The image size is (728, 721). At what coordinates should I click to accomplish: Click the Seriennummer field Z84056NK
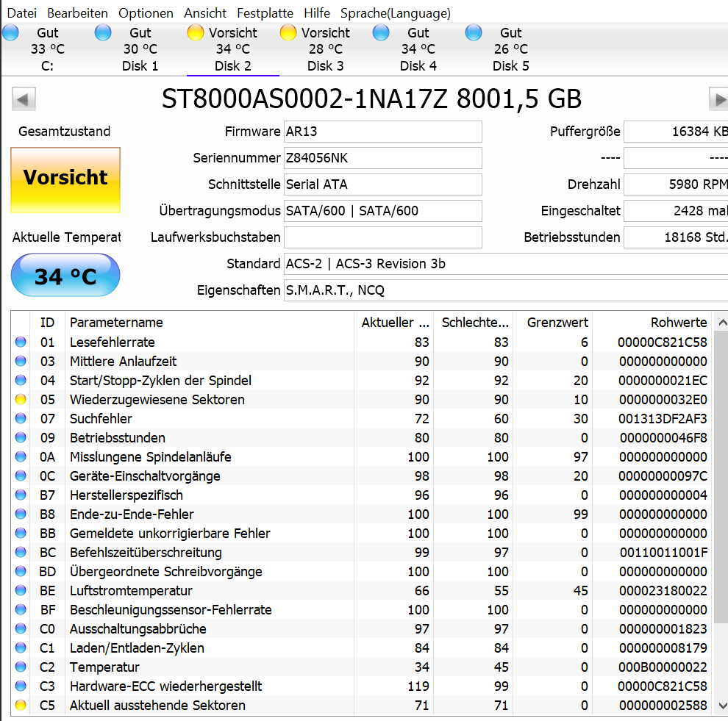[383, 158]
